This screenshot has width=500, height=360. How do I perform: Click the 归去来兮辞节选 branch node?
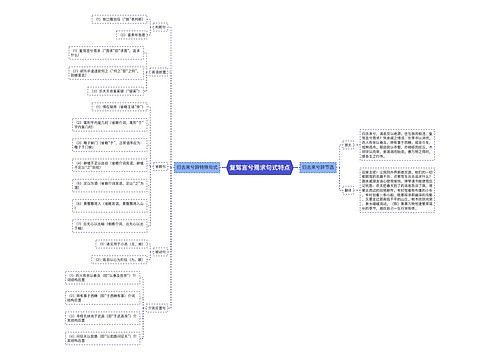(x=318, y=167)
